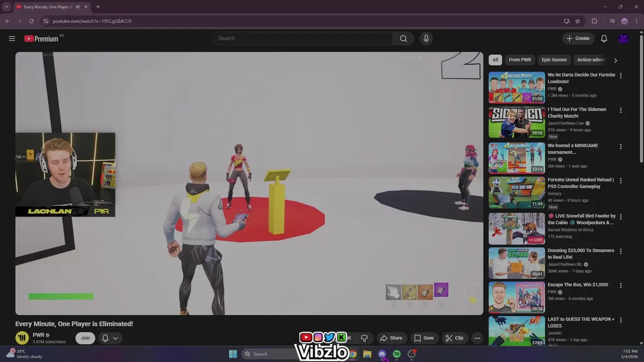Expand notification bell dropdown for PWR channel

(110, 338)
